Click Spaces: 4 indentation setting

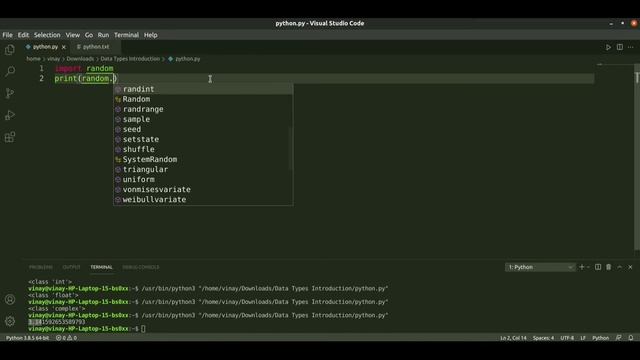tap(543, 338)
